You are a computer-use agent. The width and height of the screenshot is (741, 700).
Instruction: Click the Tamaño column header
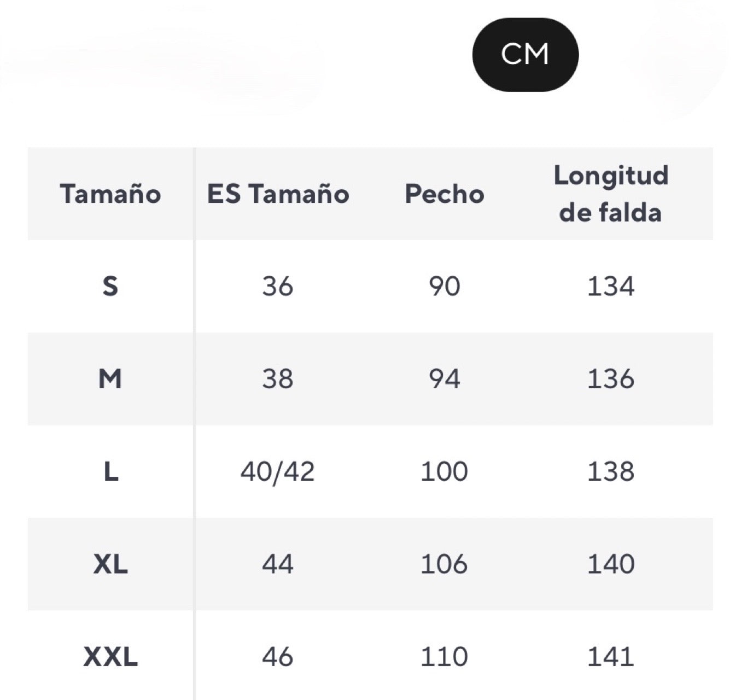110,194
